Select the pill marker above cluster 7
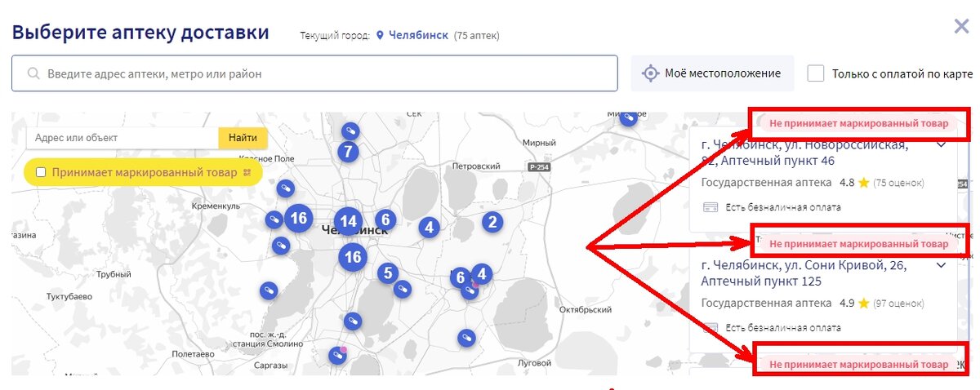 click(350, 131)
